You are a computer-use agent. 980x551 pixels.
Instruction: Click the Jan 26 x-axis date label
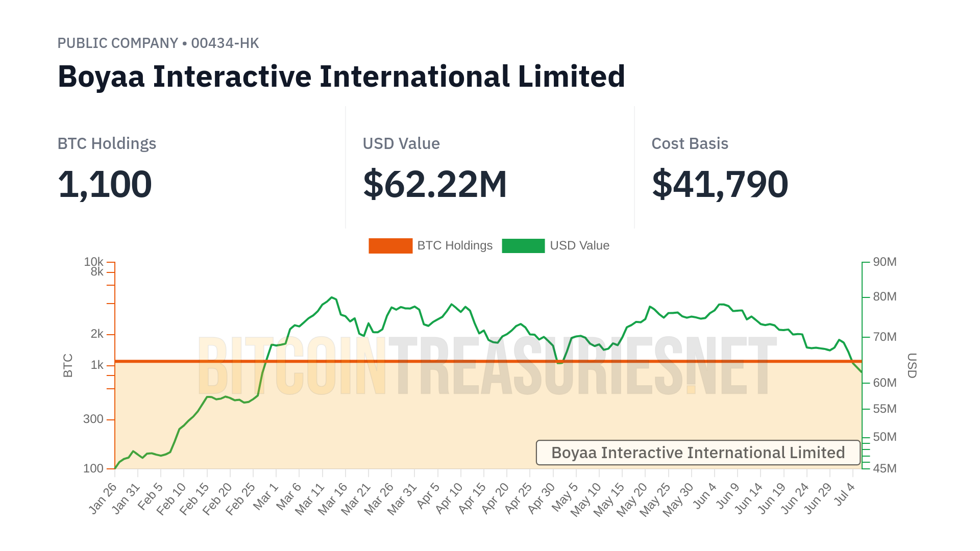point(103,498)
